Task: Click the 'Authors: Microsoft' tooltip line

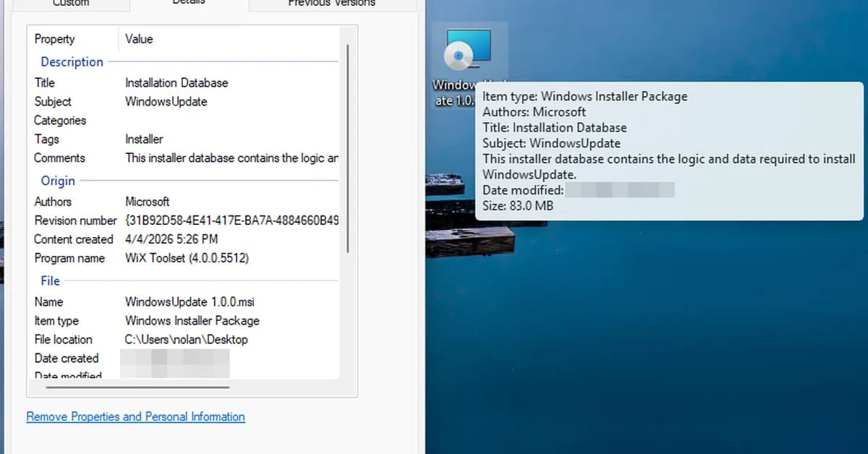Action: click(x=535, y=111)
